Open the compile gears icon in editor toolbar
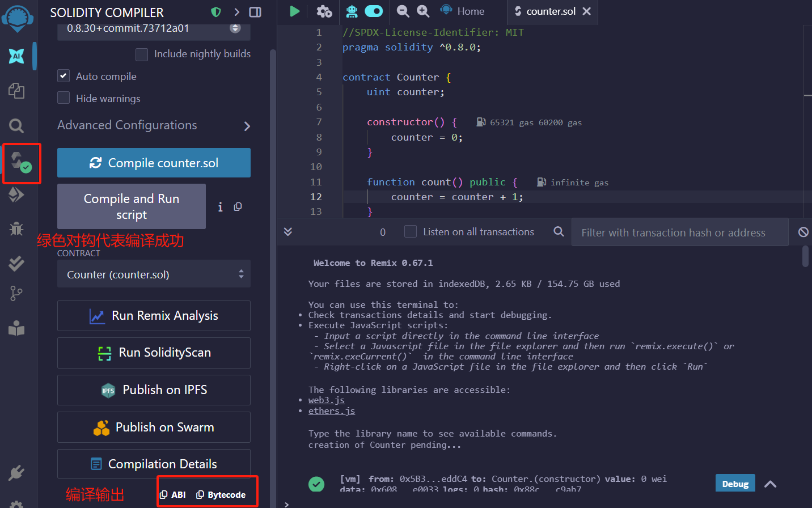This screenshot has height=508, width=812. coord(324,11)
